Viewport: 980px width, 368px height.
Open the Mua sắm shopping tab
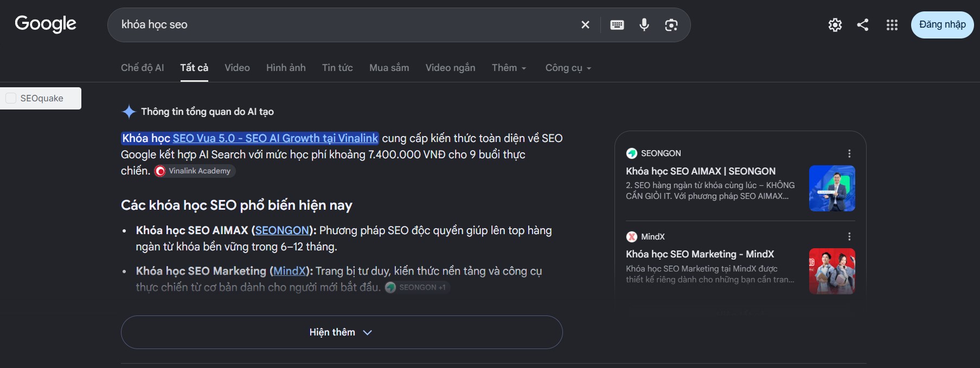click(x=389, y=68)
